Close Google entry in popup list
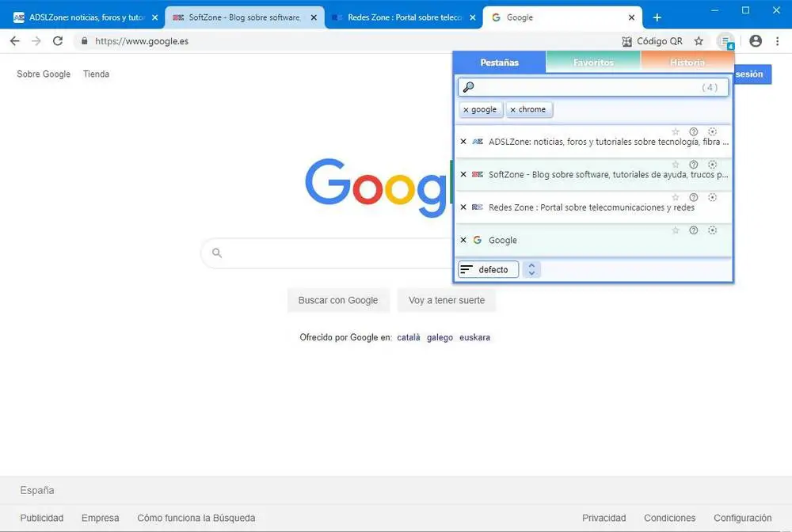 coord(463,240)
